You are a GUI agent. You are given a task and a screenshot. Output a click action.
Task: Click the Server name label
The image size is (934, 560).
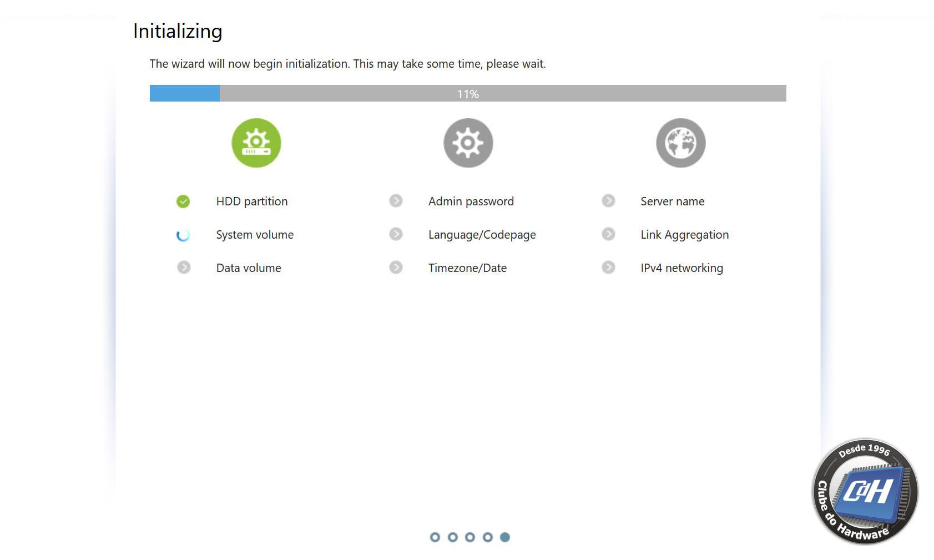click(673, 201)
